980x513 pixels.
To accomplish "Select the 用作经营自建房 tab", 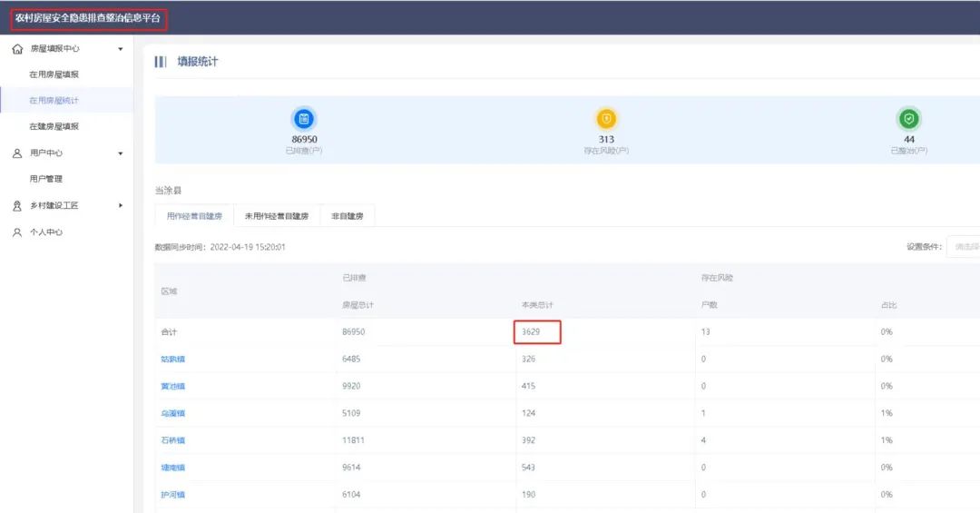I will click(194, 216).
